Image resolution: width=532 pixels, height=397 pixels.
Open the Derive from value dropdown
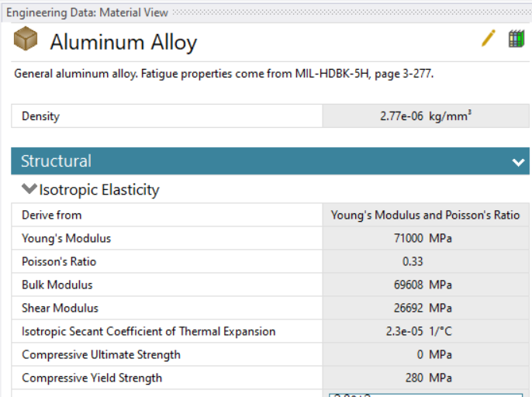click(x=425, y=215)
